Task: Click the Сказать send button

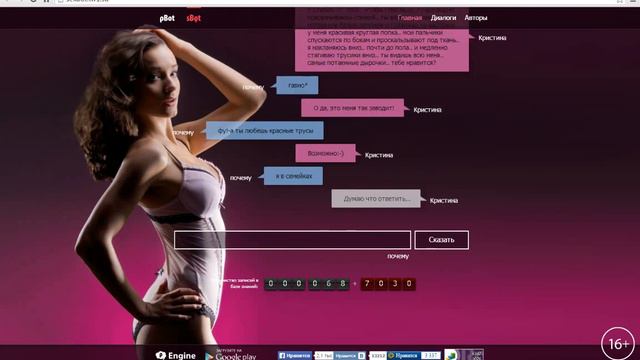Action: click(441, 240)
